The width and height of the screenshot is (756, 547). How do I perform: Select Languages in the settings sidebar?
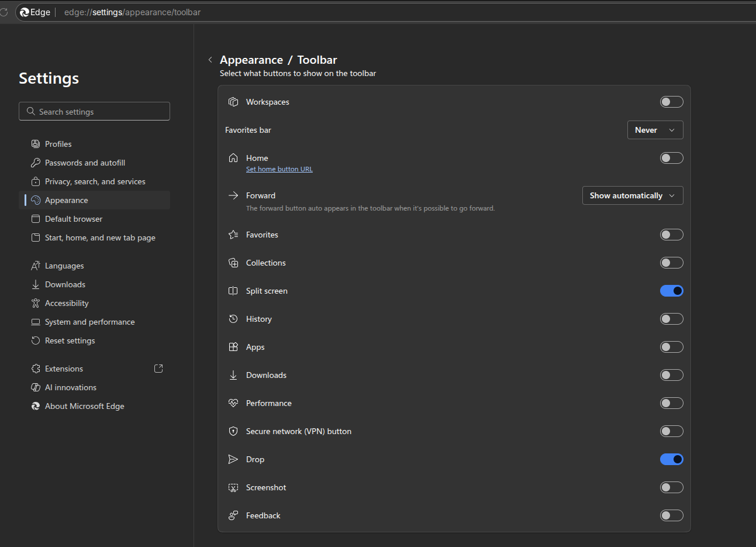click(x=64, y=266)
